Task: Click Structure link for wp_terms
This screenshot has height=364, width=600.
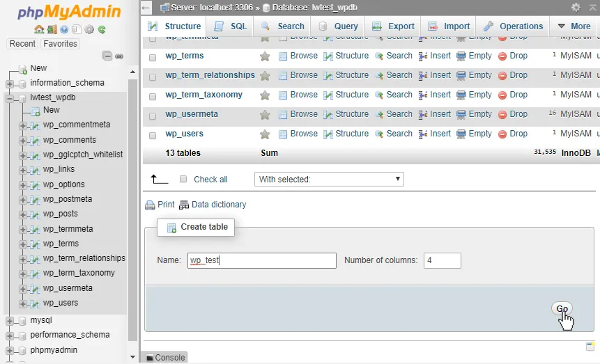Action: pyautogui.click(x=352, y=56)
